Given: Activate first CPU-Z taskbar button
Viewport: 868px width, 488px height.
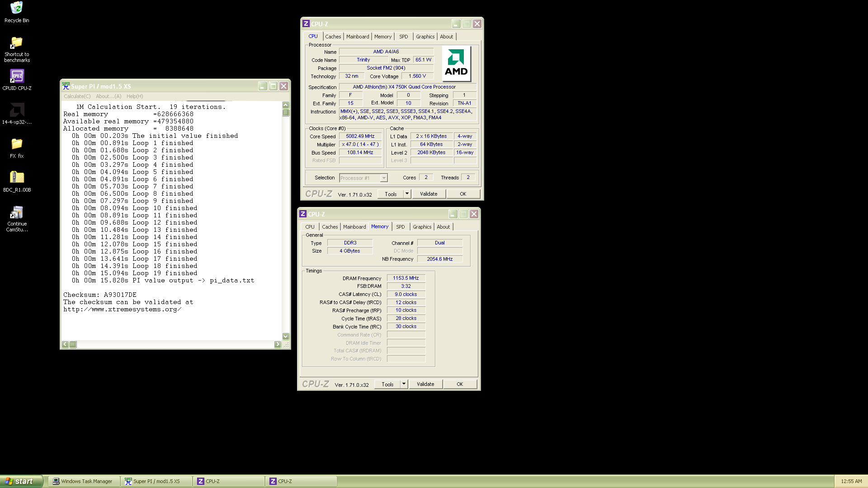Looking at the screenshot, I should (x=228, y=481).
